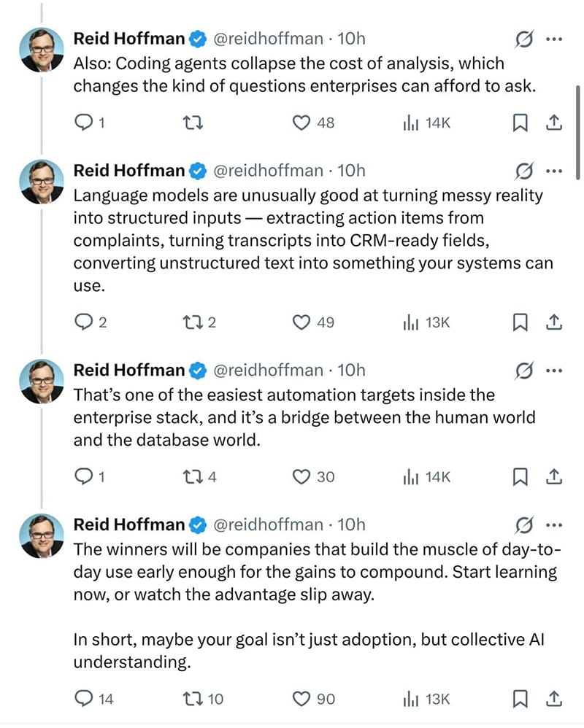Share the 'Coding agents collapse' tweet
The image size is (584, 728).
pyautogui.click(x=554, y=123)
